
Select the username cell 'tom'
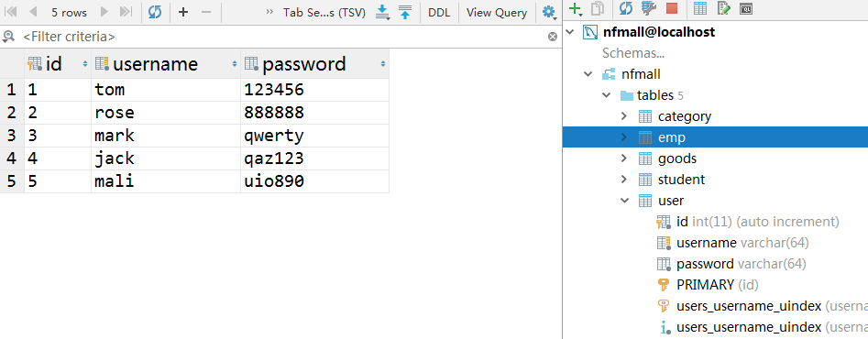click(x=166, y=90)
